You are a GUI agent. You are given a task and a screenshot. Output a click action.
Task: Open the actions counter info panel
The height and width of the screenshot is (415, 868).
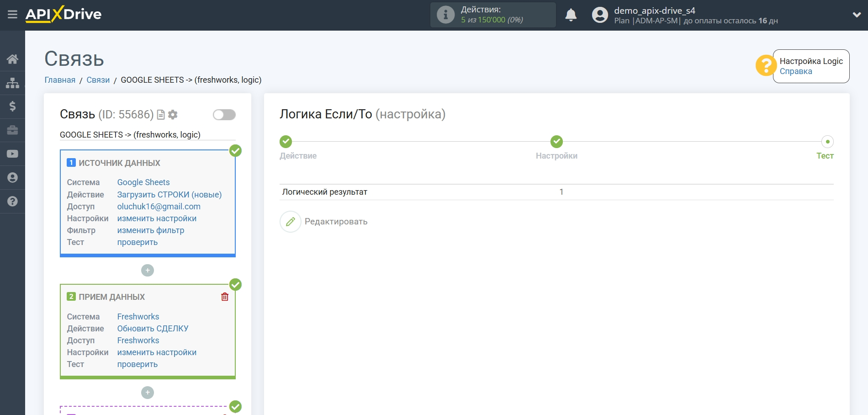492,15
